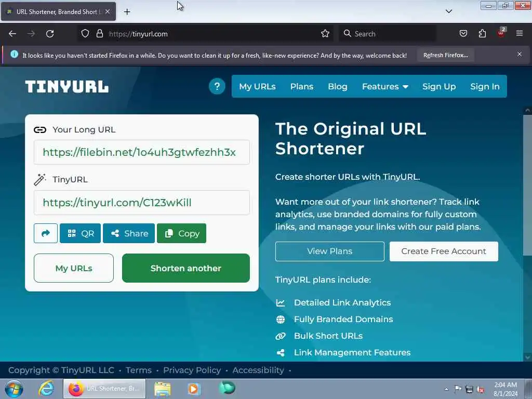Image resolution: width=532 pixels, height=399 pixels.
Task: Open Privacy Policy footer link
Action: 192,370
